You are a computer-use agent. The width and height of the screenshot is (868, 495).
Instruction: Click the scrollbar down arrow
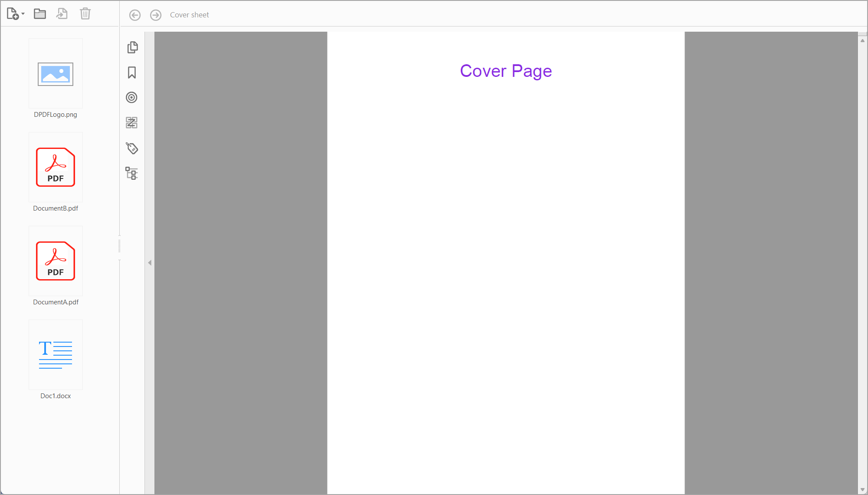click(862, 488)
